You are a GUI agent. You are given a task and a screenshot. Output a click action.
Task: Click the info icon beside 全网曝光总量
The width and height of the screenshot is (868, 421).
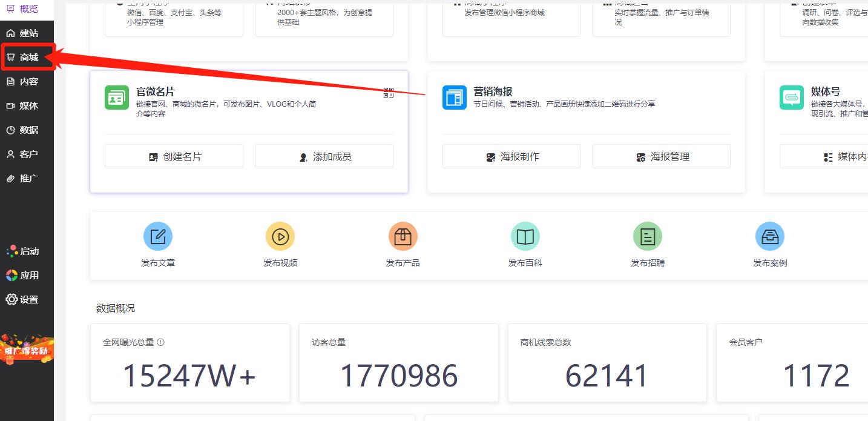(160, 342)
